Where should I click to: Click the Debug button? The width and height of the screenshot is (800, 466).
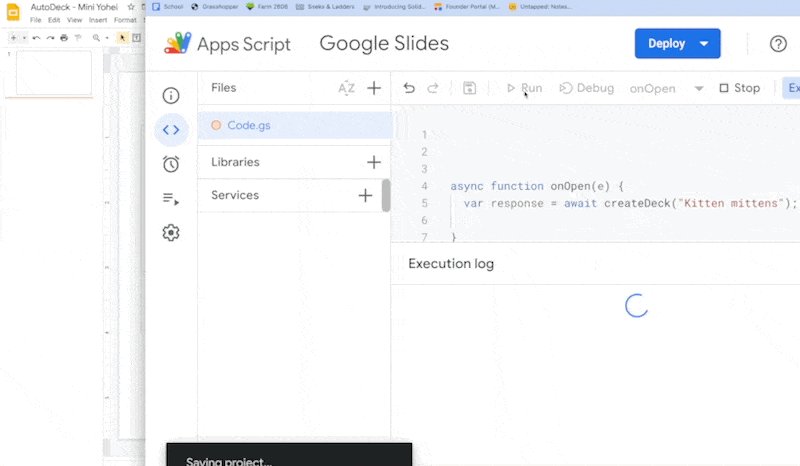point(587,88)
